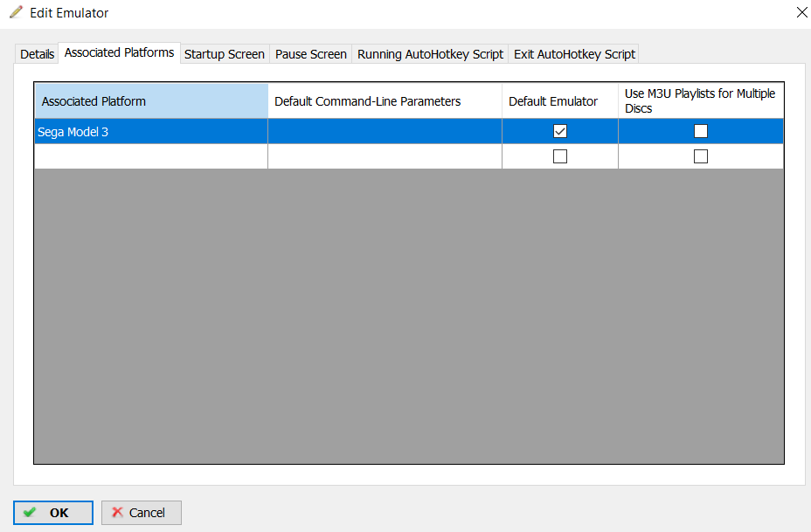Open the Running AutoHotkey Script tab
This screenshot has height=532, width=811.
pos(430,54)
